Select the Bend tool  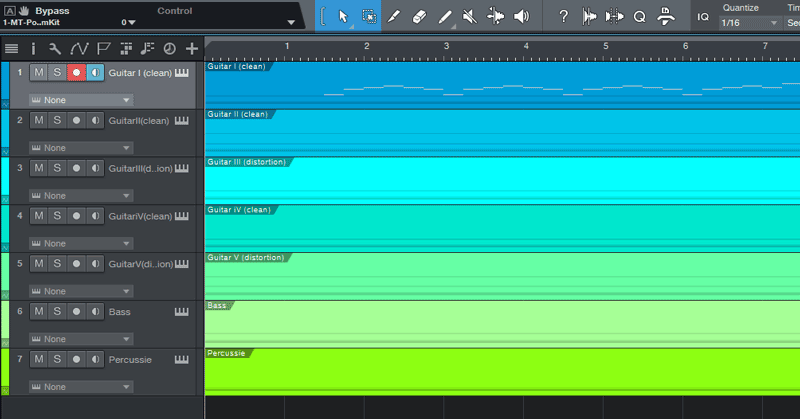coord(495,16)
